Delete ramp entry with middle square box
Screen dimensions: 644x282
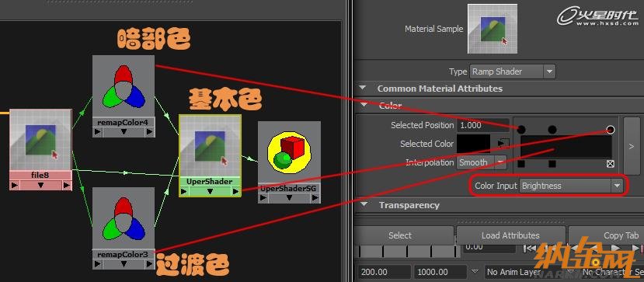click(552, 164)
